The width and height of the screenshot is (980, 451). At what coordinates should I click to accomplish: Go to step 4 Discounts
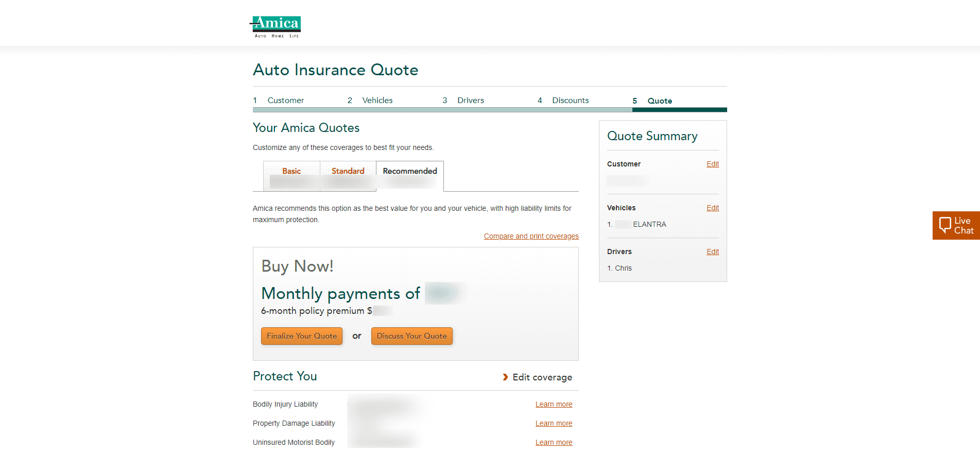pos(563,101)
